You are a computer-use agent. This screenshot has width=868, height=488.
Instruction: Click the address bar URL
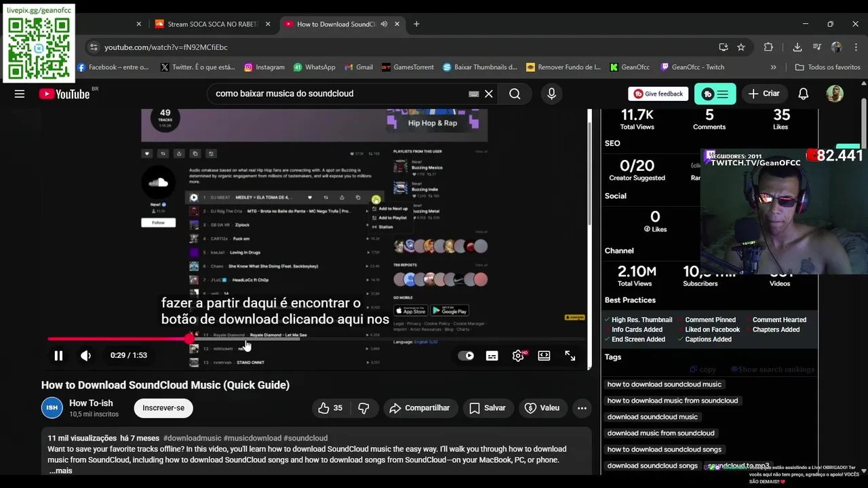(166, 47)
